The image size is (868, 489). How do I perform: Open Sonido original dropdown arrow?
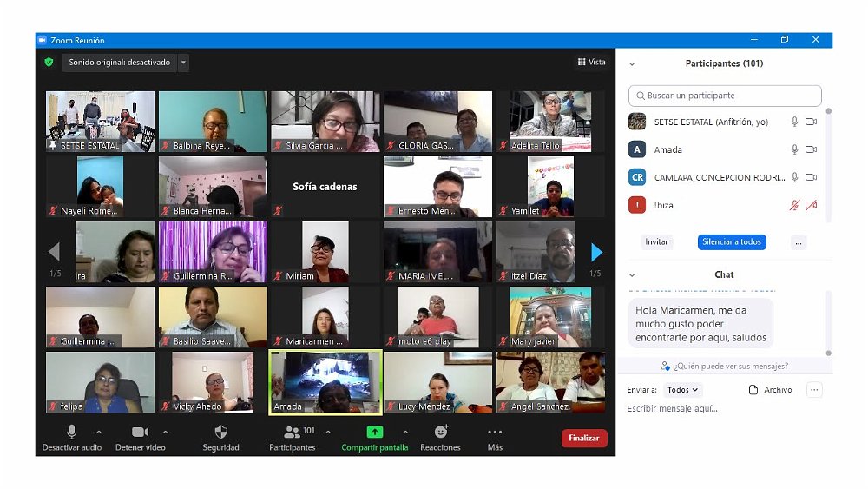point(183,63)
